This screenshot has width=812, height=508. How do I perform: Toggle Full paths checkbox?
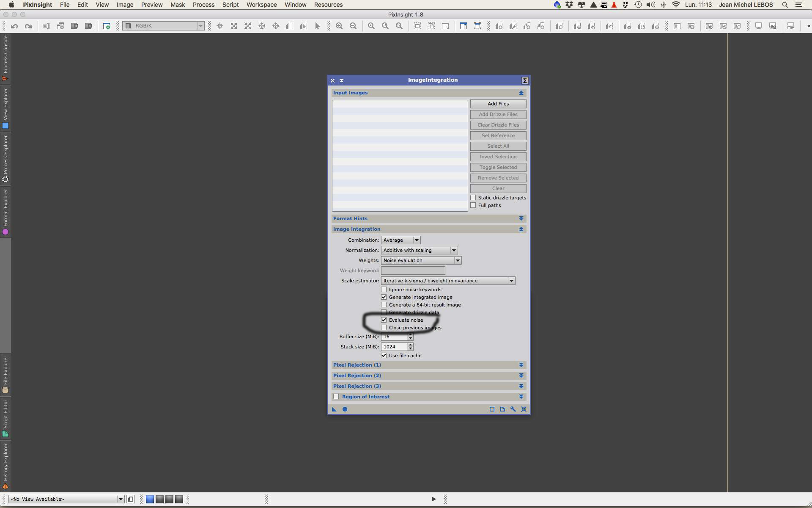coord(473,205)
